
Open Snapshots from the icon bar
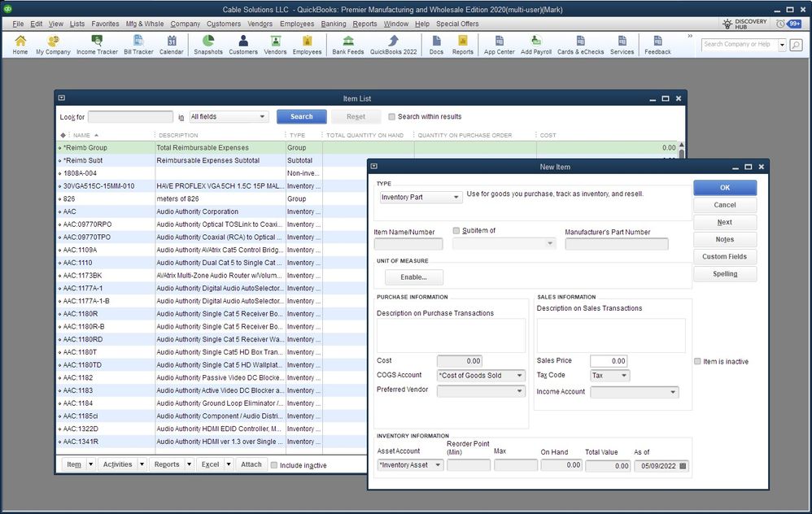(x=208, y=45)
